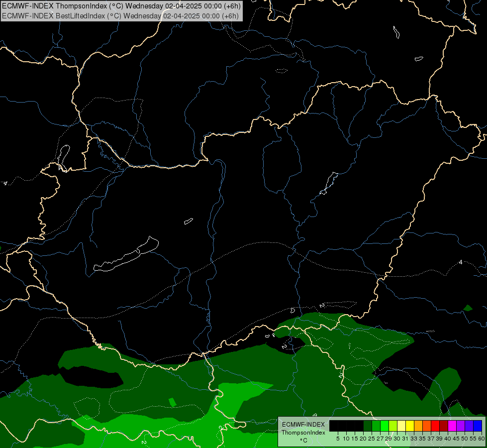This screenshot has height=448, width=487.
Task: Click the magenta 40–45 legend swatch
Action: point(452,426)
